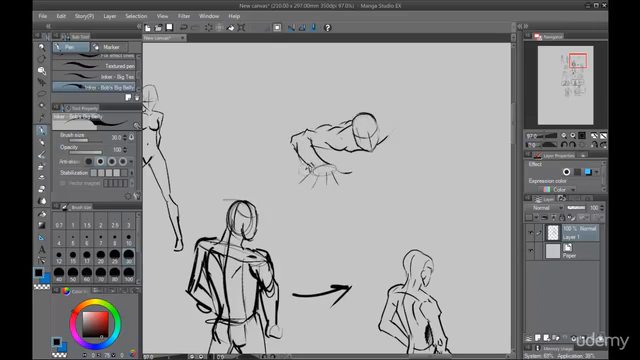Screen dimensions: 640x360
Task: Open sub tool detail wrench icon
Action: (x=137, y=196)
